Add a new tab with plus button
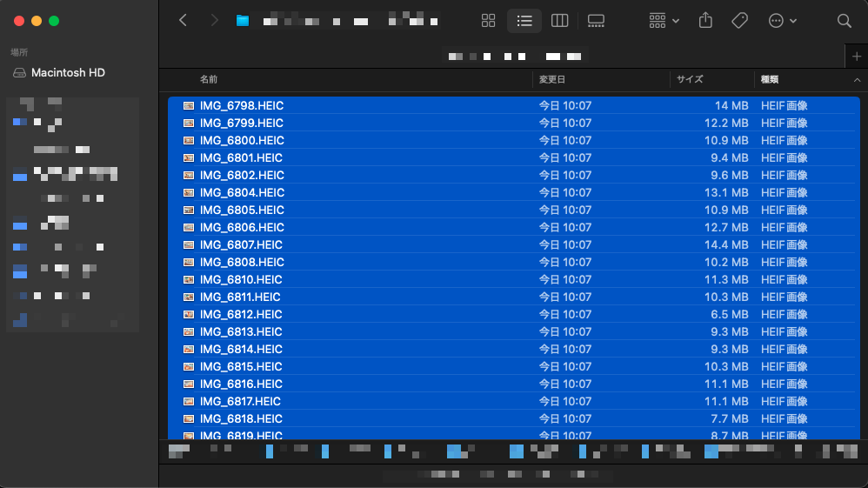The height and width of the screenshot is (488, 868). click(x=856, y=56)
